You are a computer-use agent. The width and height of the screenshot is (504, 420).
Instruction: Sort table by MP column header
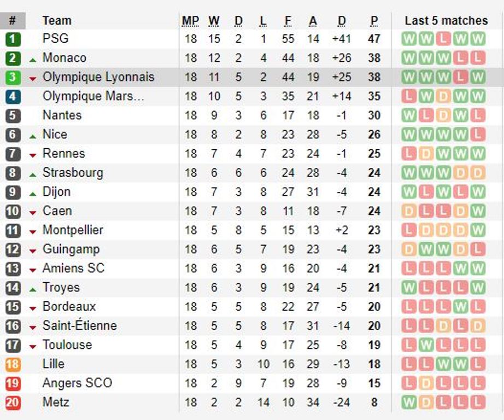pos(190,21)
